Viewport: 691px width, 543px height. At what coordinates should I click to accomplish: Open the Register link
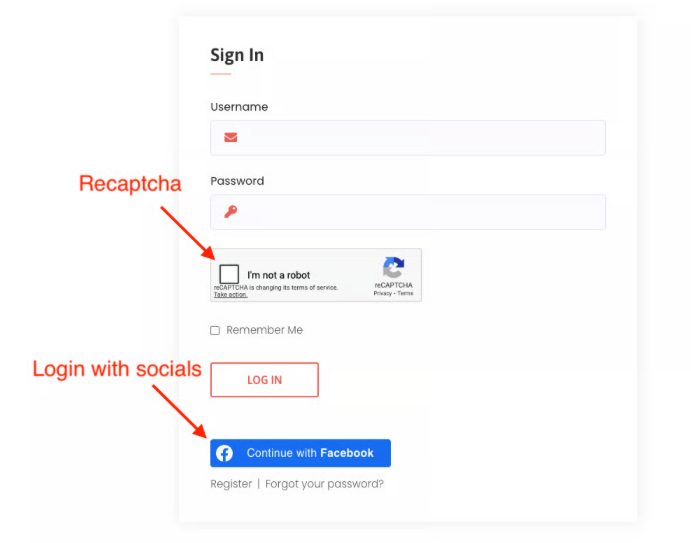pos(231,484)
